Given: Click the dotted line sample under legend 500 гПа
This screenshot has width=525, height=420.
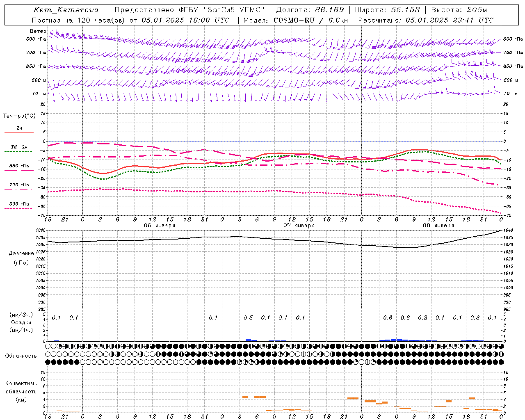Looking at the screenshot, I should point(18,208).
